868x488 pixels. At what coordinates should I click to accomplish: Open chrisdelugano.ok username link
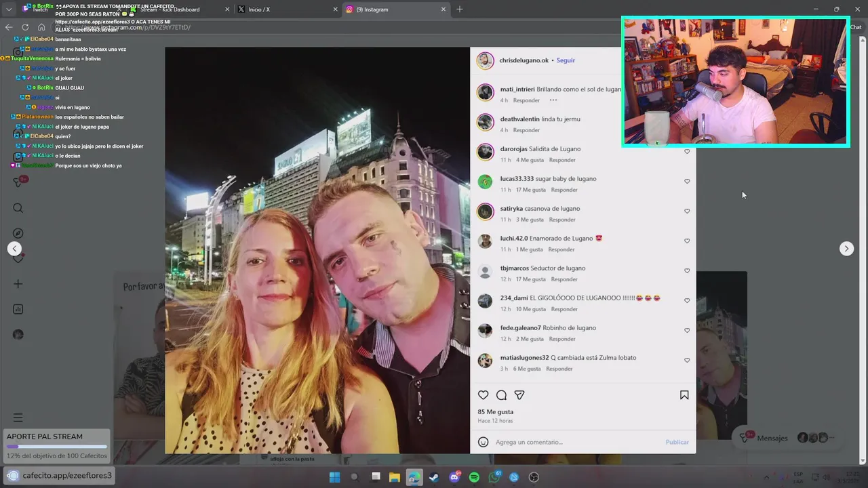tap(524, 60)
